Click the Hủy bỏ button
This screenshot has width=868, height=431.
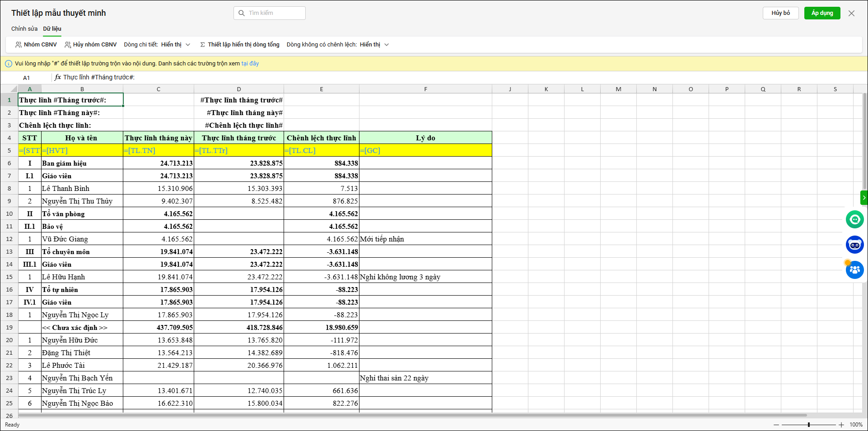click(780, 13)
